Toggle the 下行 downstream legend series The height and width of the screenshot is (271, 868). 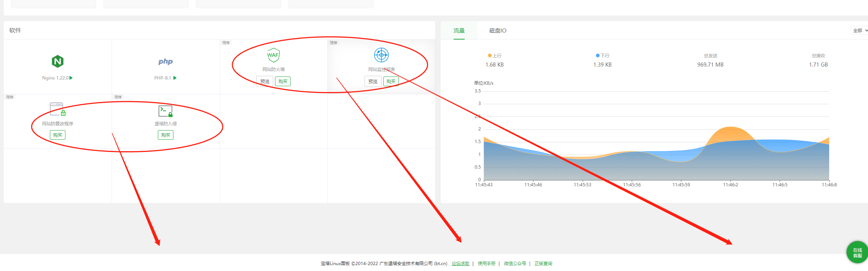[603, 56]
